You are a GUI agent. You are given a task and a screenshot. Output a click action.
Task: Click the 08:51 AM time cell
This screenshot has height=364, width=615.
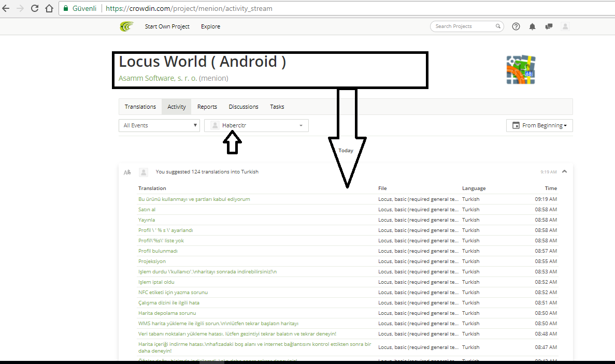coord(546,302)
